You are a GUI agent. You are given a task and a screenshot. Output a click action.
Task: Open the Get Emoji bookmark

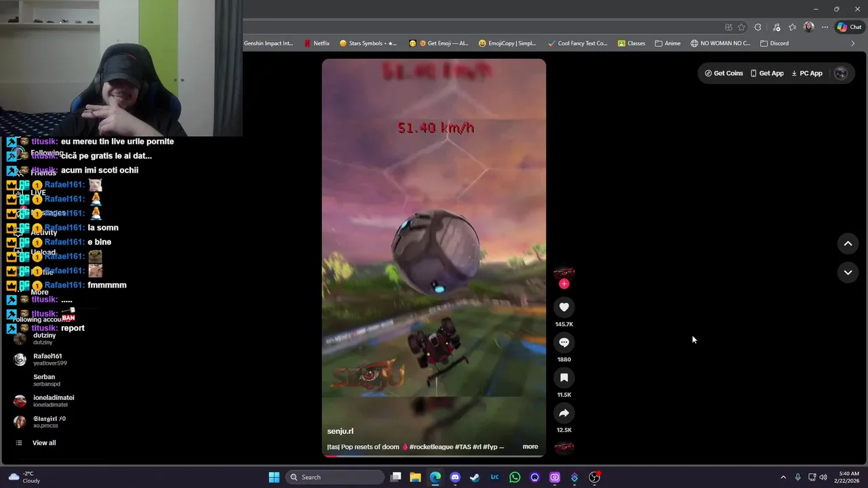point(438,43)
